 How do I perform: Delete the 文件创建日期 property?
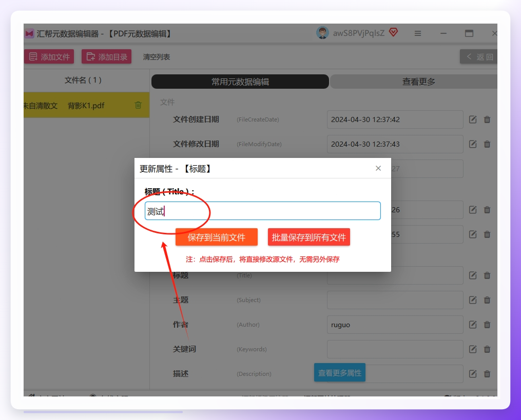[487, 119]
